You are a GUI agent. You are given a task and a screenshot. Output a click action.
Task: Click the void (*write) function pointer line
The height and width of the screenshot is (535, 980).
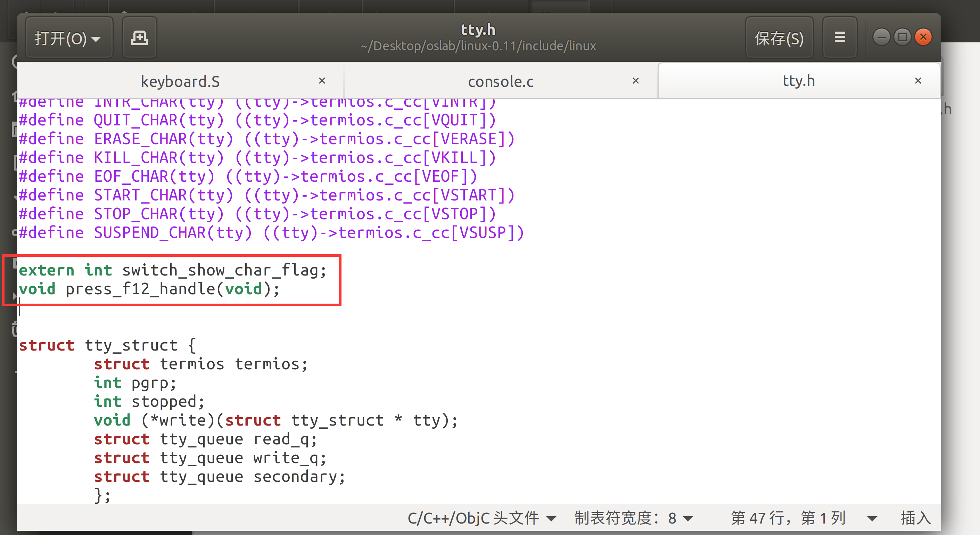276,420
